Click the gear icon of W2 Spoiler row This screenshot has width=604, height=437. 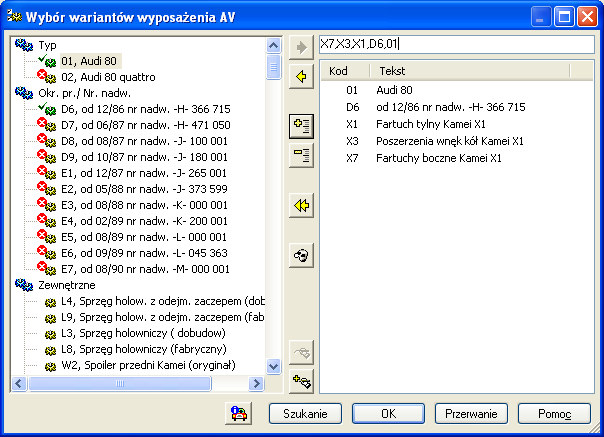50,366
